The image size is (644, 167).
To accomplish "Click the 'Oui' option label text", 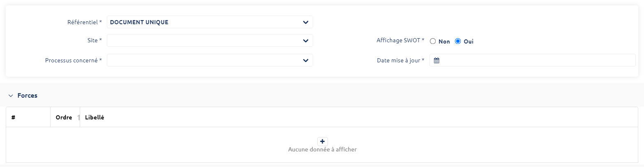I will [x=469, y=41].
